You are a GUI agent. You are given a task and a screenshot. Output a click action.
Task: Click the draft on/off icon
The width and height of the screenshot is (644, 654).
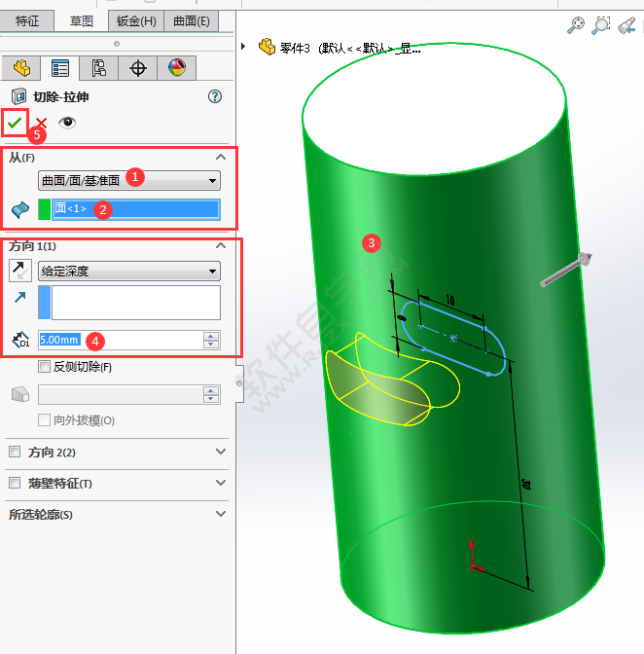pyautogui.click(x=20, y=394)
